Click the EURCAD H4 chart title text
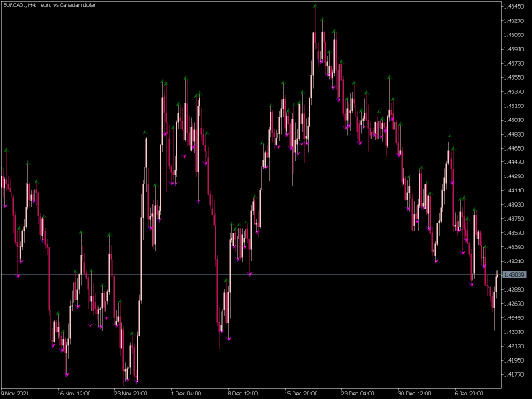This screenshot has width=532, height=399. (49, 5)
